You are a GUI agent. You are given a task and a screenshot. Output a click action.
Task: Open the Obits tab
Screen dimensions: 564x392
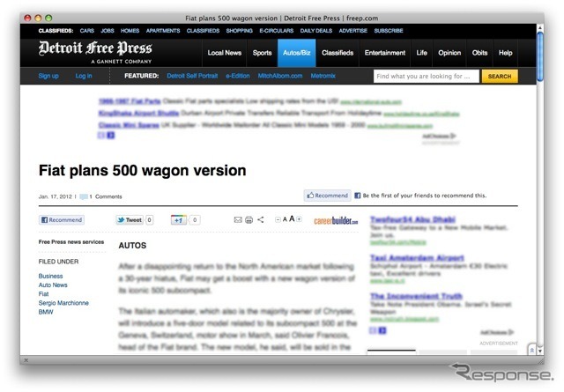point(479,53)
